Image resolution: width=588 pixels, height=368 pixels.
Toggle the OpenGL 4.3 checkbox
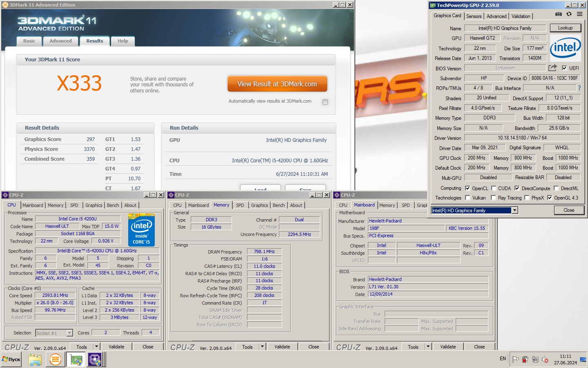tap(550, 197)
